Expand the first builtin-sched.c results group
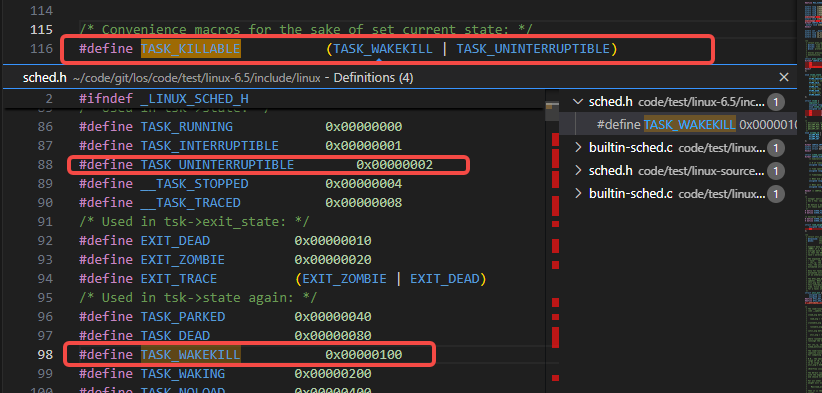The width and height of the screenshot is (822, 393). click(578, 148)
